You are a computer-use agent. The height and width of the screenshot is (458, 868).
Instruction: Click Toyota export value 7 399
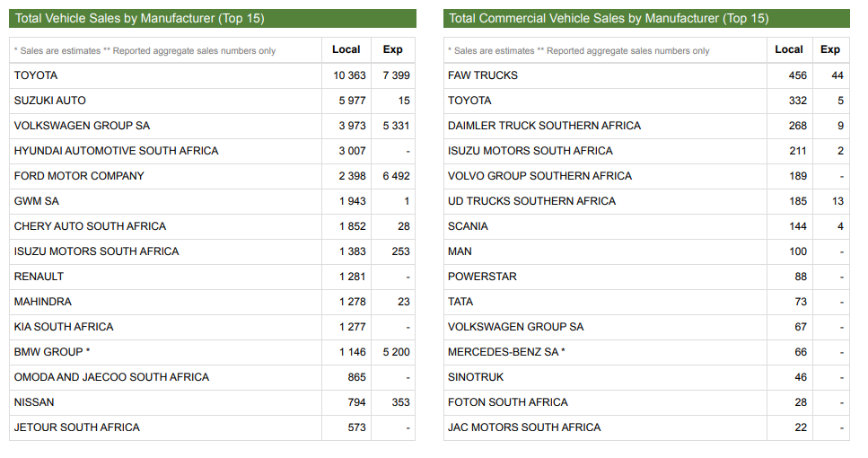tap(397, 75)
